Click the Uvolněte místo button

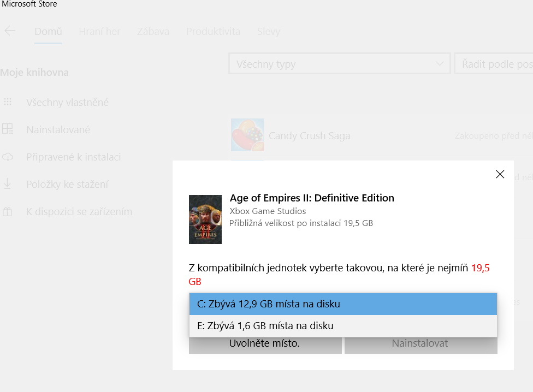tap(265, 345)
